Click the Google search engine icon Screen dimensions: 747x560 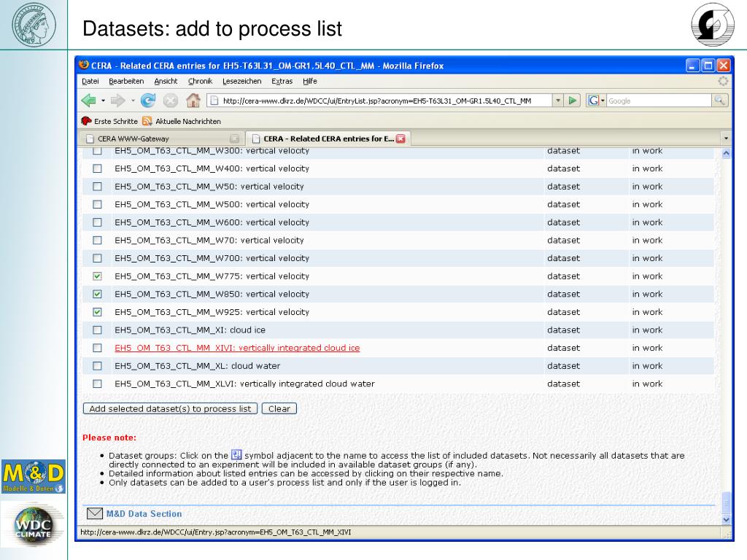point(593,101)
